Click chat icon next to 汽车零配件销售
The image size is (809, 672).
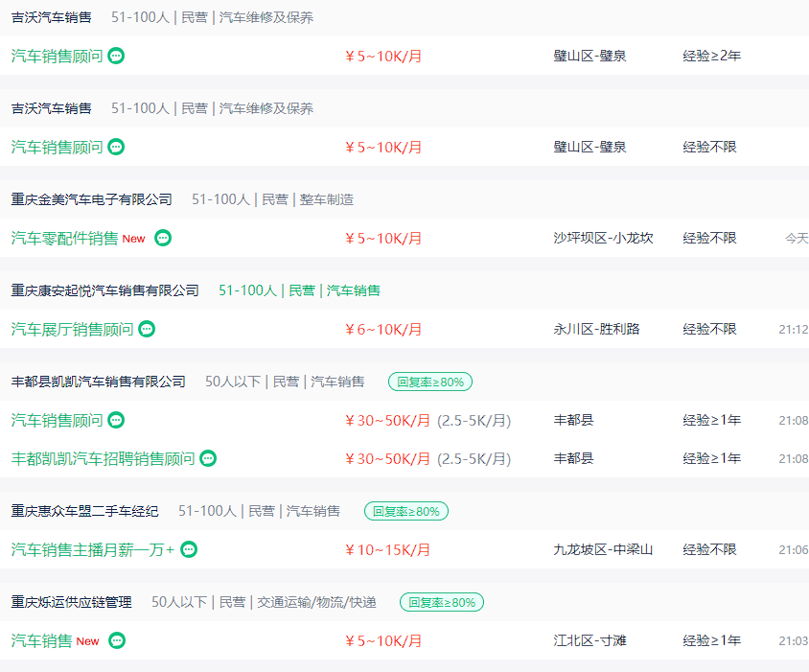click(163, 238)
